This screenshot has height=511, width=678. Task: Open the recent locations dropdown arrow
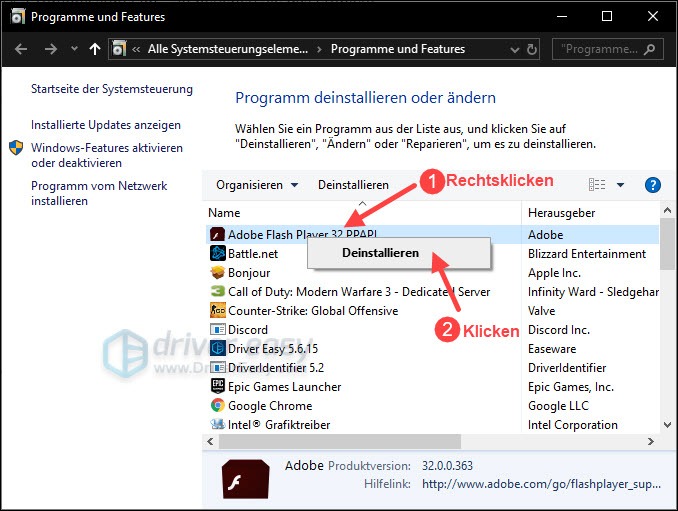point(74,49)
